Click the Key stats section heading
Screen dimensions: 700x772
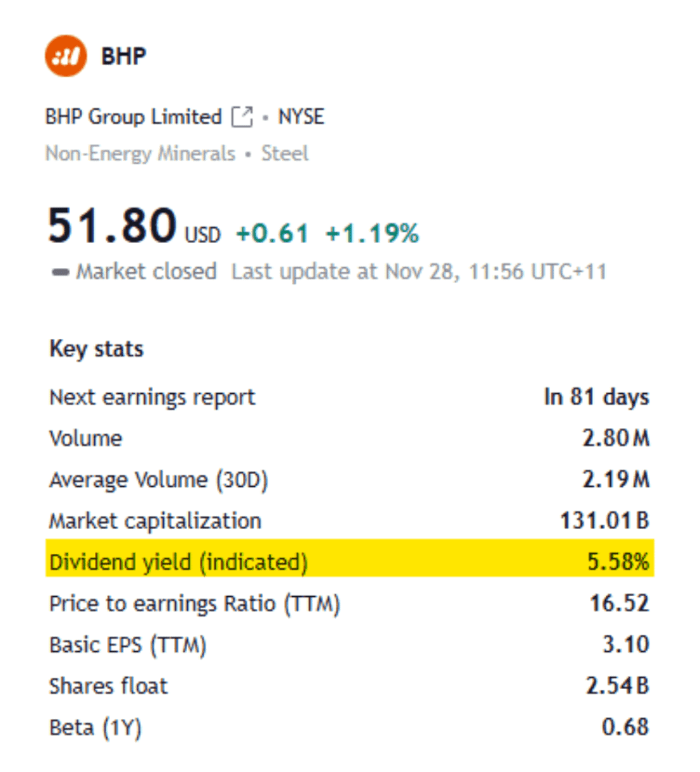[97, 349]
